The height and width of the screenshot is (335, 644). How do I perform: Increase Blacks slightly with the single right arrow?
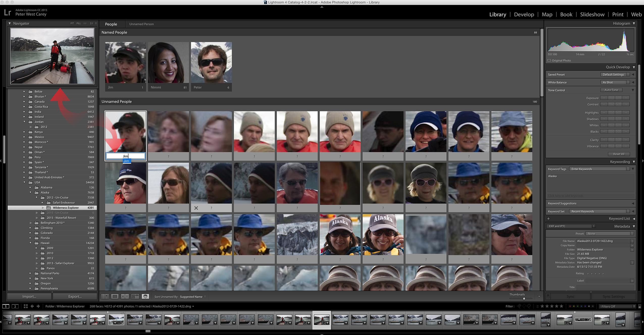[x=618, y=132]
